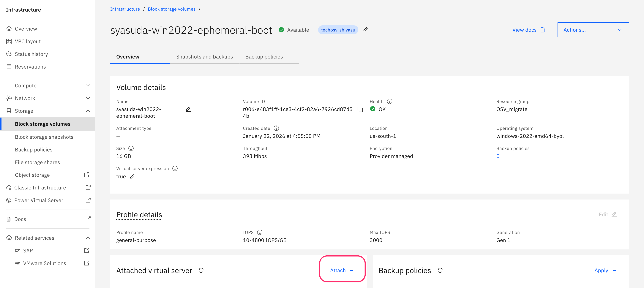Edit tags using pencil beside techosv-shiyasu
644x288 pixels.
click(x=365, y=30)
